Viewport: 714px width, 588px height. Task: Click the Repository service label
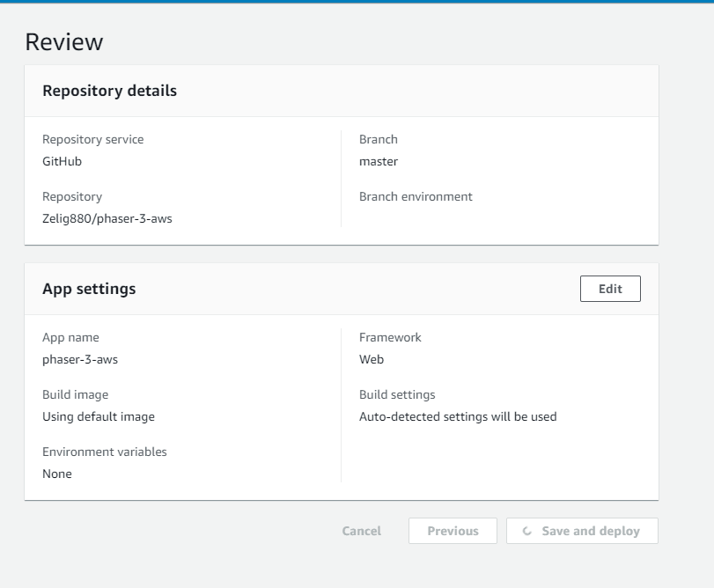click(x=93, y=139)
